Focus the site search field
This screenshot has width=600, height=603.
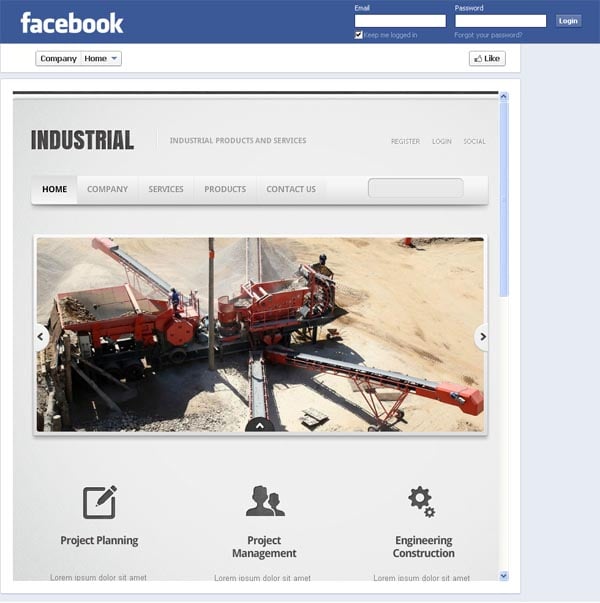pos(416,188)
